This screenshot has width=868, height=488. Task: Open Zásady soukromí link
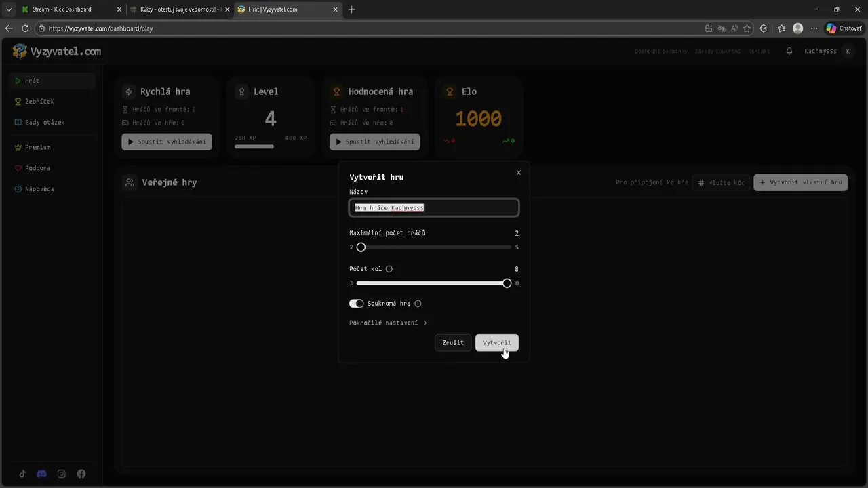click(x=717, y=52)
